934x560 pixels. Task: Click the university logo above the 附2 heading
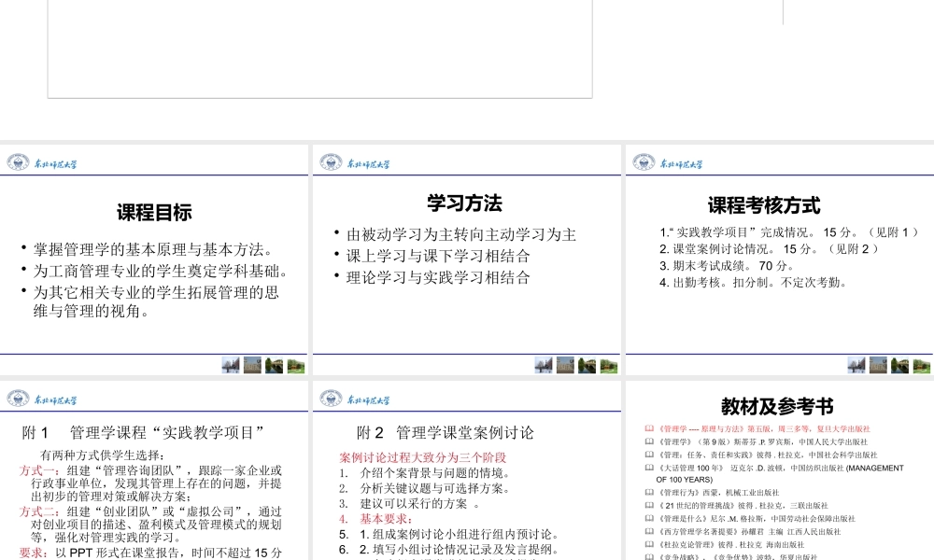pyautogui.click(x=331, y=399)
